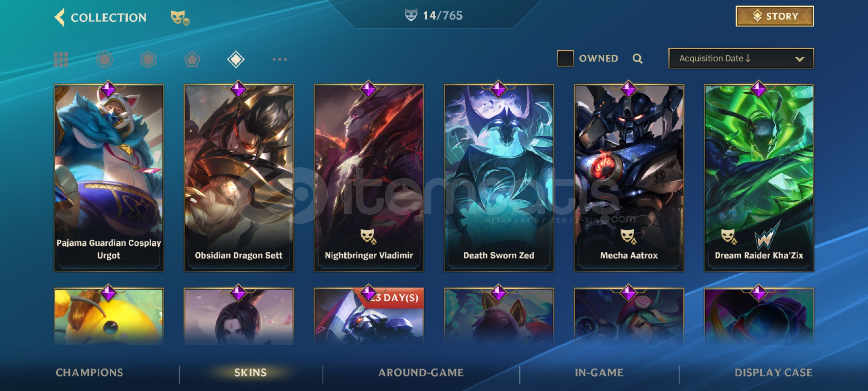Switch to the Champions tab

coord(89,373)
